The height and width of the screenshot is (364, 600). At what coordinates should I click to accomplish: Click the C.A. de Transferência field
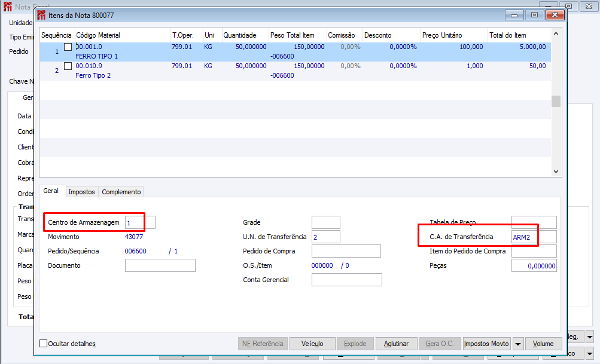pos(534,237)
